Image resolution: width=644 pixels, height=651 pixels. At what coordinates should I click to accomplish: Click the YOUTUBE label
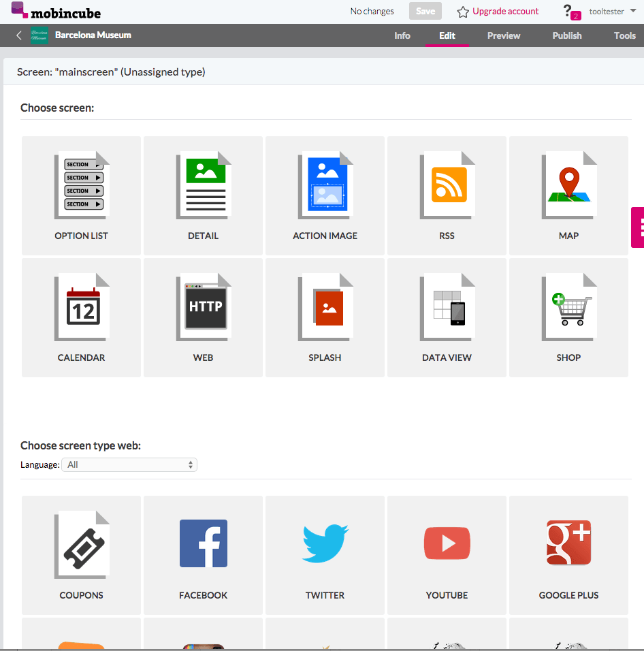[x=447, y=595]
